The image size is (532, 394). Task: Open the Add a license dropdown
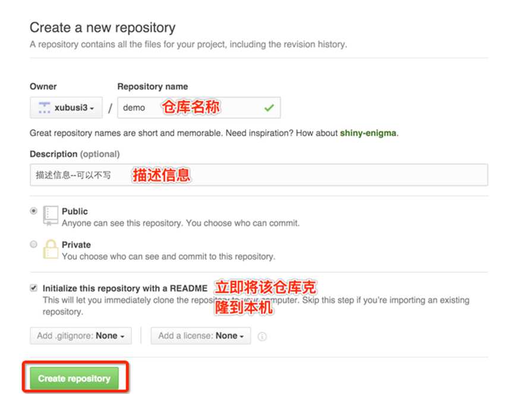pos(201,336)
